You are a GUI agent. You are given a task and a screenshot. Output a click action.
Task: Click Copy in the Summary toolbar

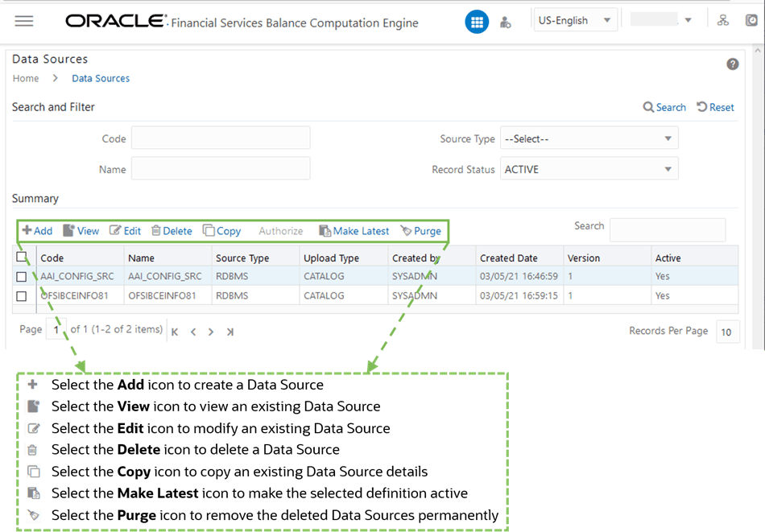[x=222, y=231]
